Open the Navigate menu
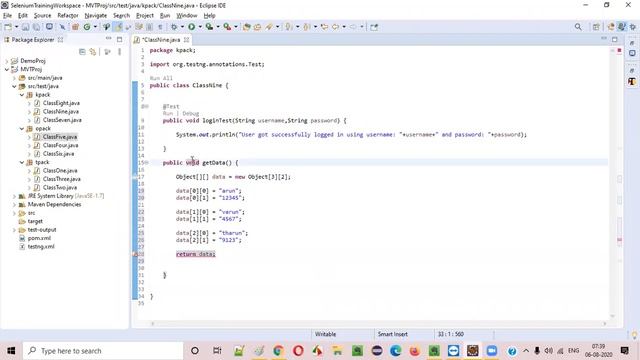The height and width of the screenshot is (360, 640). coord(96,16)
